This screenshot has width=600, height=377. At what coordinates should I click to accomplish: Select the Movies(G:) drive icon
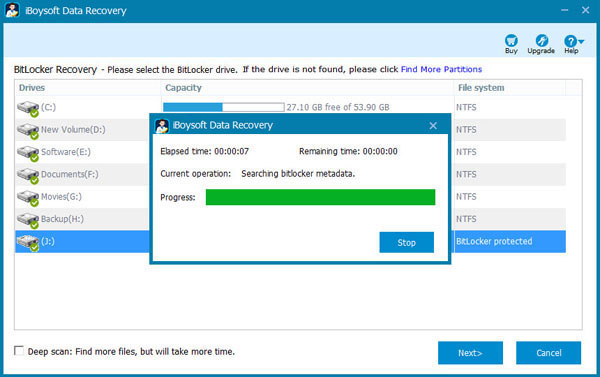click(28, 197)
